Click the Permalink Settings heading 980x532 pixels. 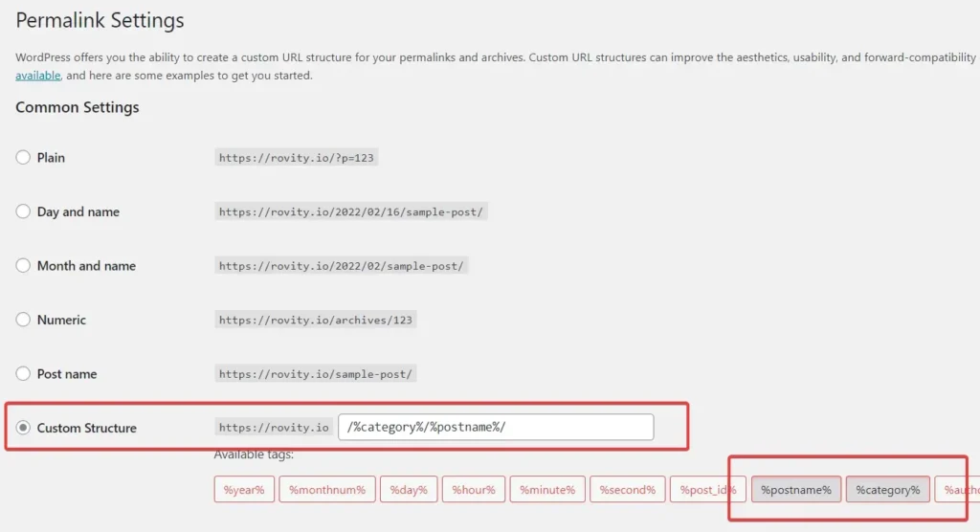[100, 20]
